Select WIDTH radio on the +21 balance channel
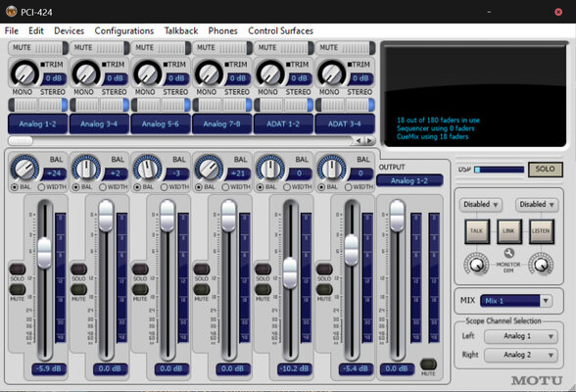 point(225,187)
